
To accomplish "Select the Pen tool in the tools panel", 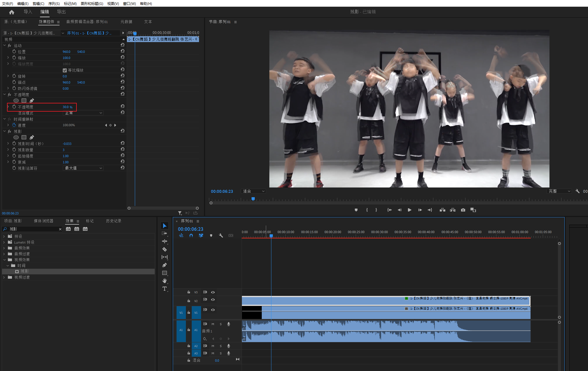I will pos(165,265).
